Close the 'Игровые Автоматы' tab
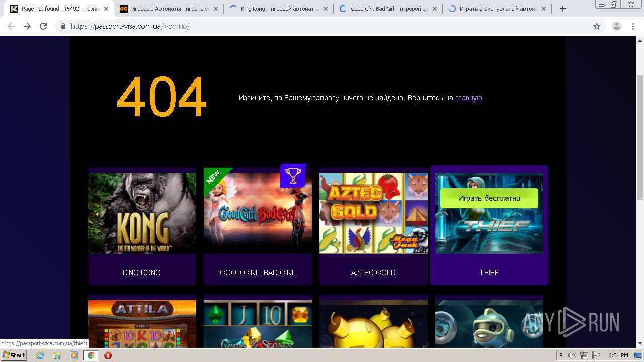 pyautogui.click(x=216, y=9)
